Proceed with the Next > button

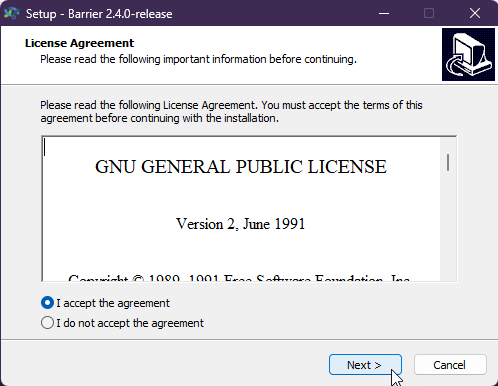[365, 365]
